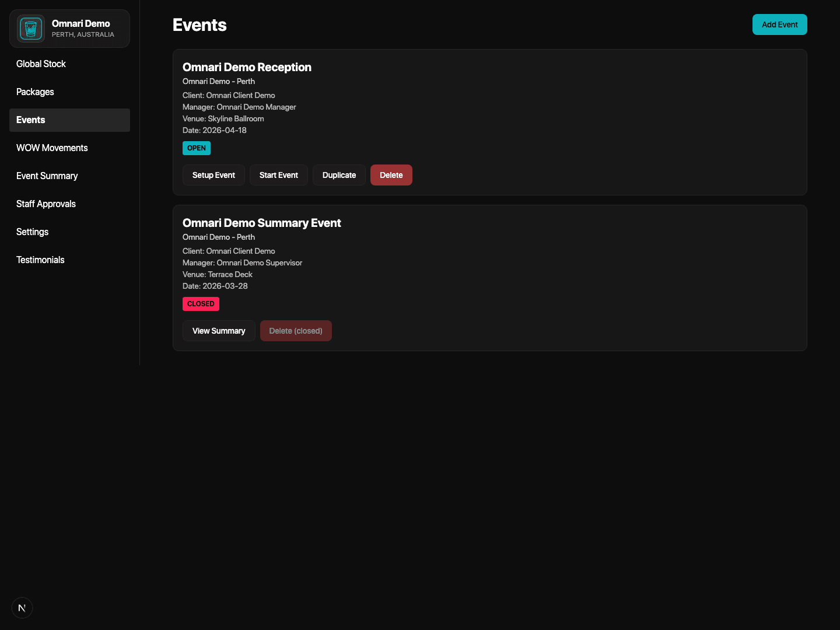Start the Omnari Demo Reception event

coord(278,175)
